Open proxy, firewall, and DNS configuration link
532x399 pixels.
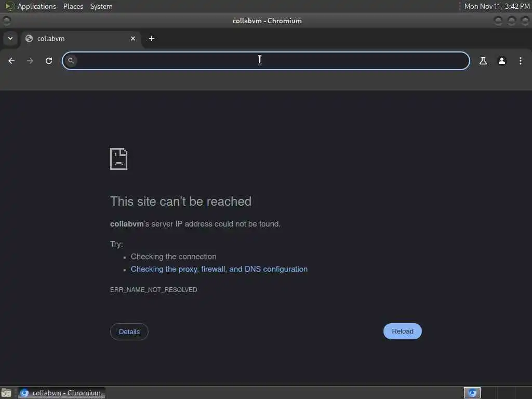tap(219, 269)
